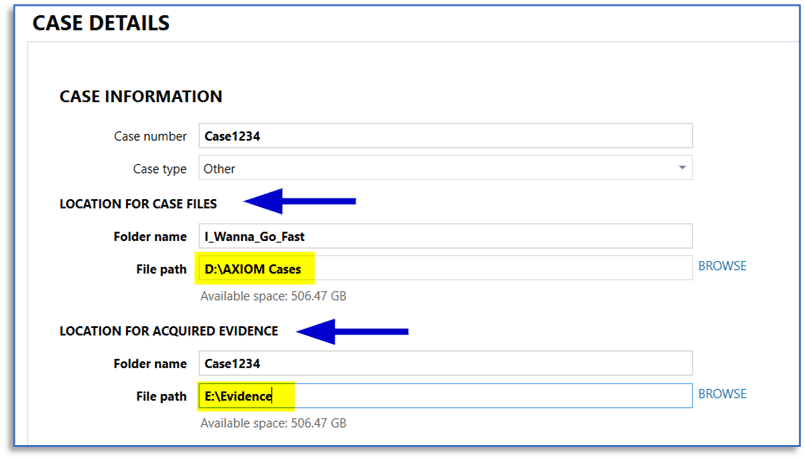The image size is (805, 460).
Task: Browse for the case files path
Action: click(722, 266)
